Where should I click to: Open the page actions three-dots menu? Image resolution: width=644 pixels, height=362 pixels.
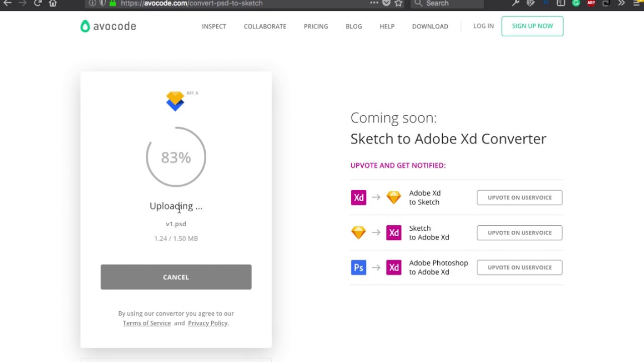coord(374,3)
